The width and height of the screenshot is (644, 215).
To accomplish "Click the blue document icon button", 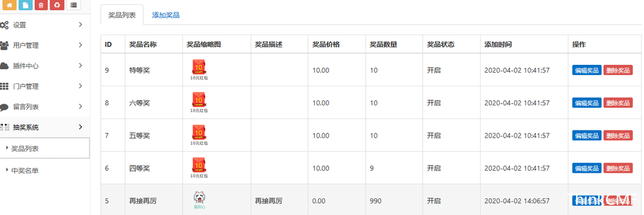I will click(x=26, y=5).
